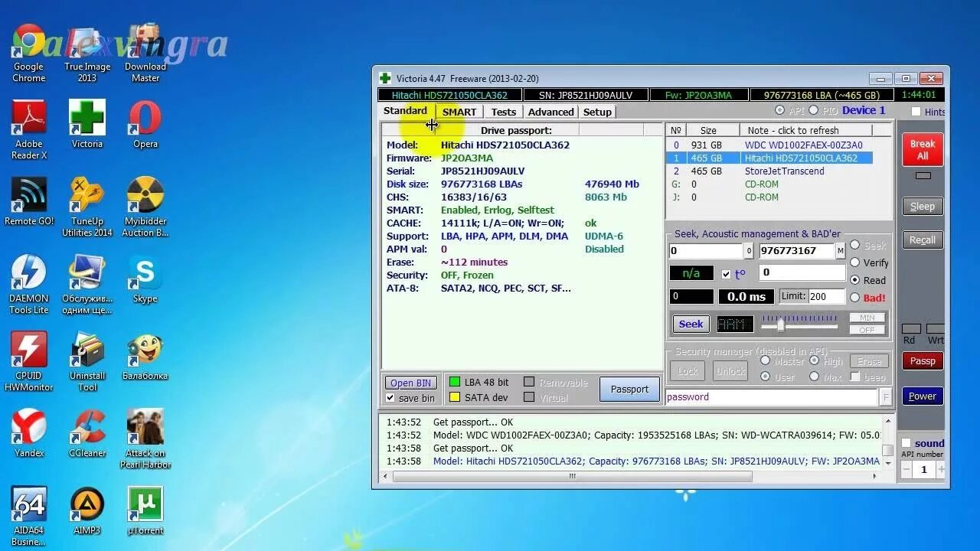The width and height of the screenshot is (980, 551).
Task: Click the green LBA 48 bit indicator
Action: tap(454, 382)
